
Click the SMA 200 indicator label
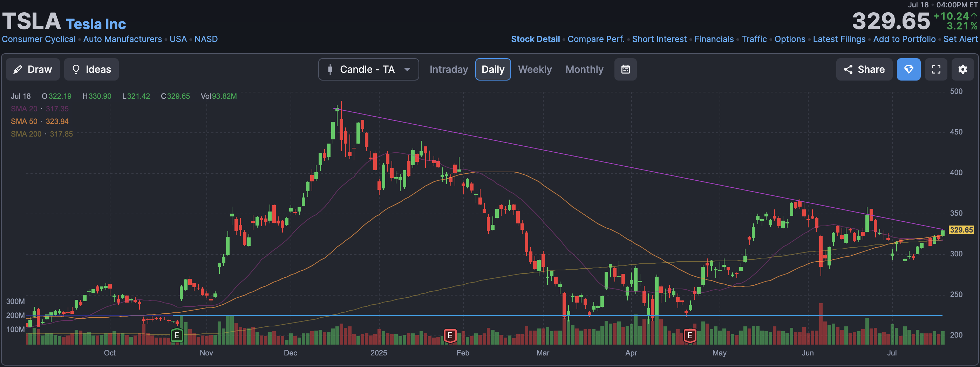pyautogui.click(x=26, y=134)
